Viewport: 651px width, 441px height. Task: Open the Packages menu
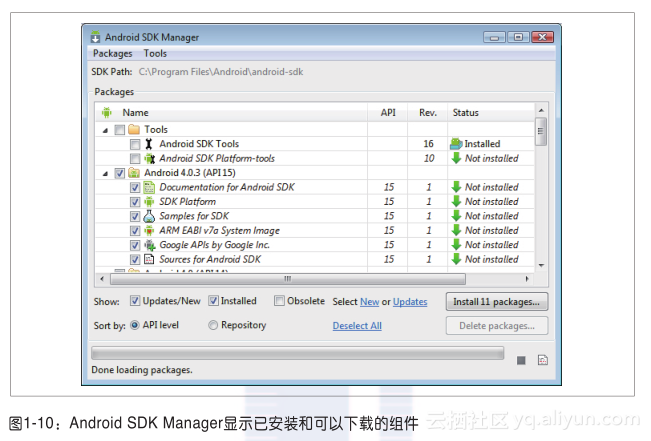pyautogui.click(x=113, y=54)
